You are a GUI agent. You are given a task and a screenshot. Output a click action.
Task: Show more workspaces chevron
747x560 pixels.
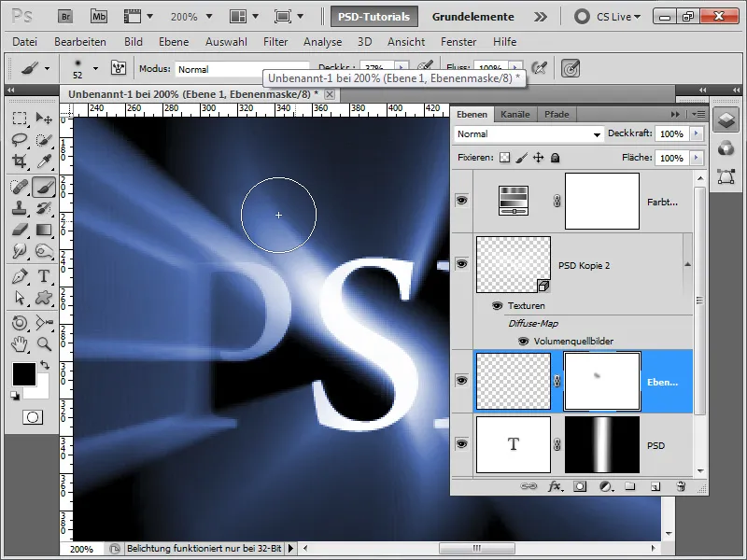[541, 17]
